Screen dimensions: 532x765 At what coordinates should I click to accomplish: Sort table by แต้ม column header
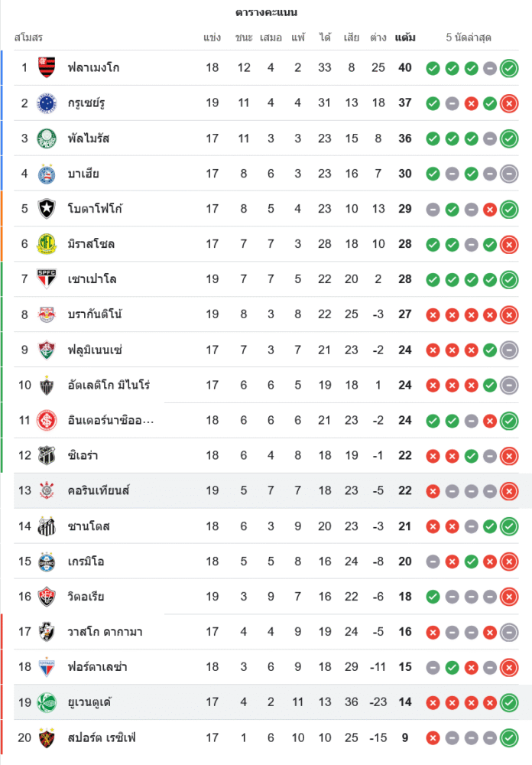[x=405, y=37]
